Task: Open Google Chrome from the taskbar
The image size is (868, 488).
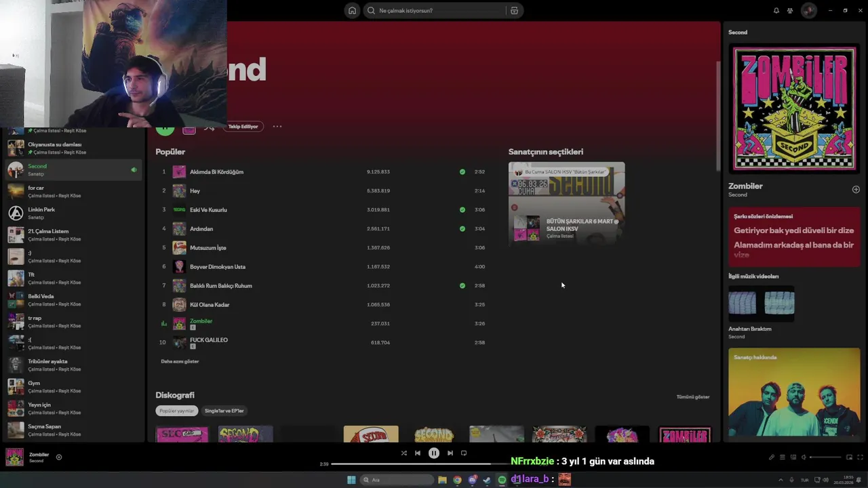Action: 457,480
